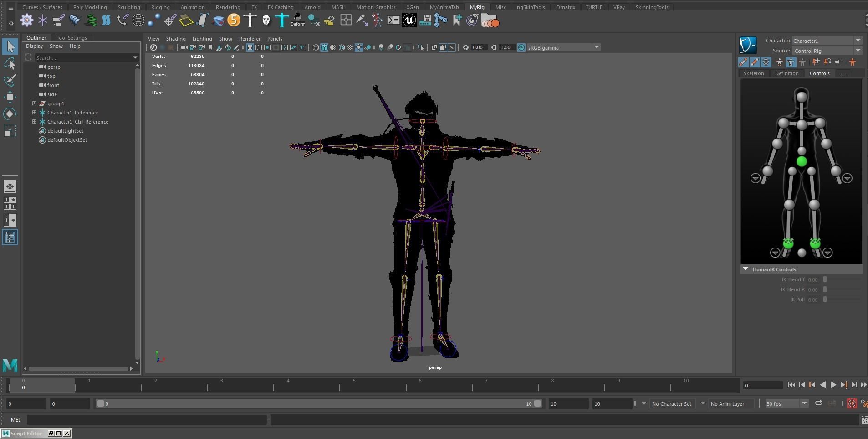The width and height of the screenshot is (868, 439).
Task: Switch to Tool Settings tab
Action: pos(71,38)
